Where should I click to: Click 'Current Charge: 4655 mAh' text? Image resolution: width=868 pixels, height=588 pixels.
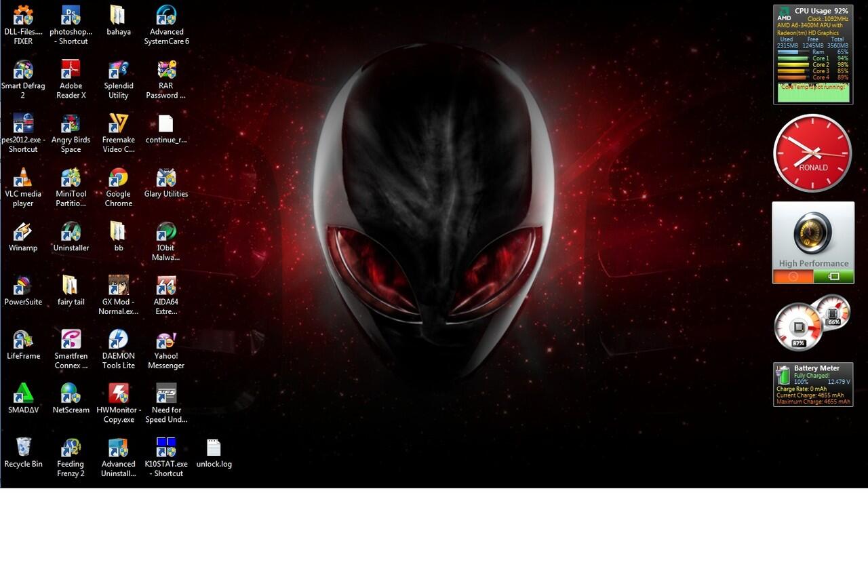810,395
